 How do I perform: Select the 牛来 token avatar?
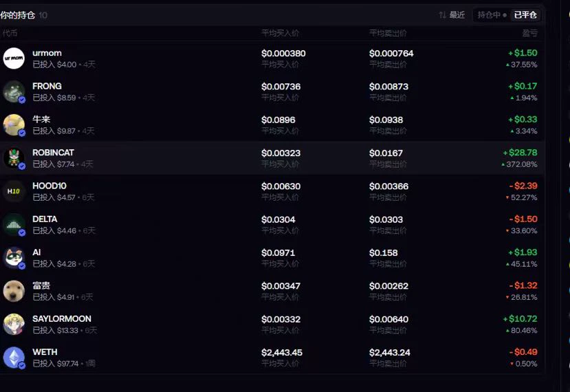(x=14, y=124)
